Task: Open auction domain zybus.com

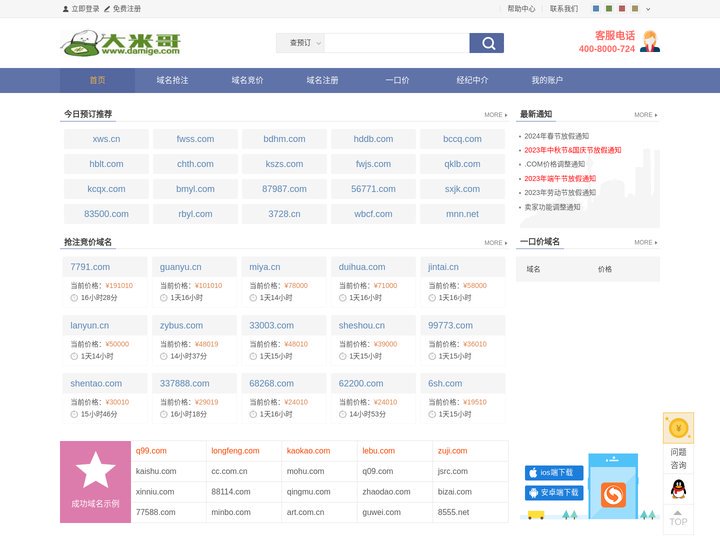Action: click(x=181, y=325)
